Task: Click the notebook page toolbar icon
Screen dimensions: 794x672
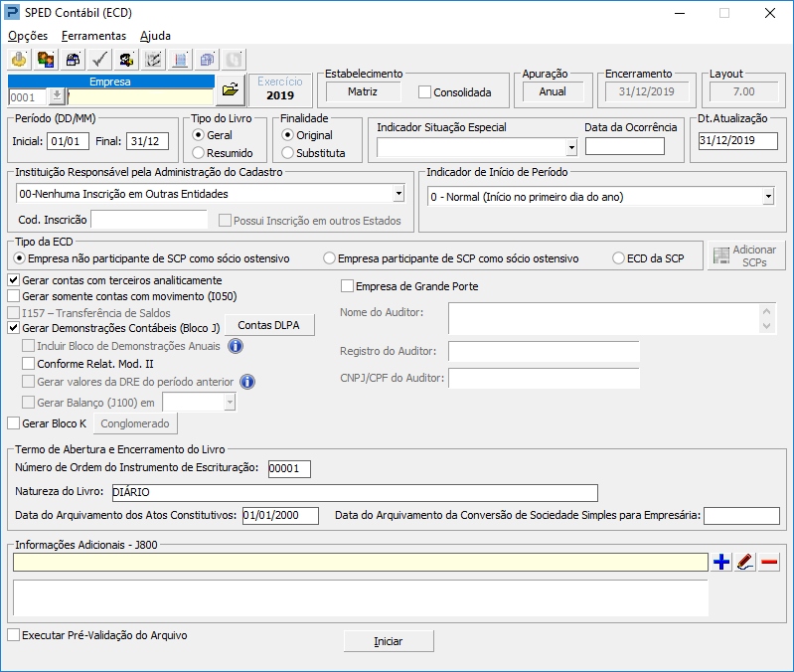Action: pyautogui.click(x=180, y=60)
